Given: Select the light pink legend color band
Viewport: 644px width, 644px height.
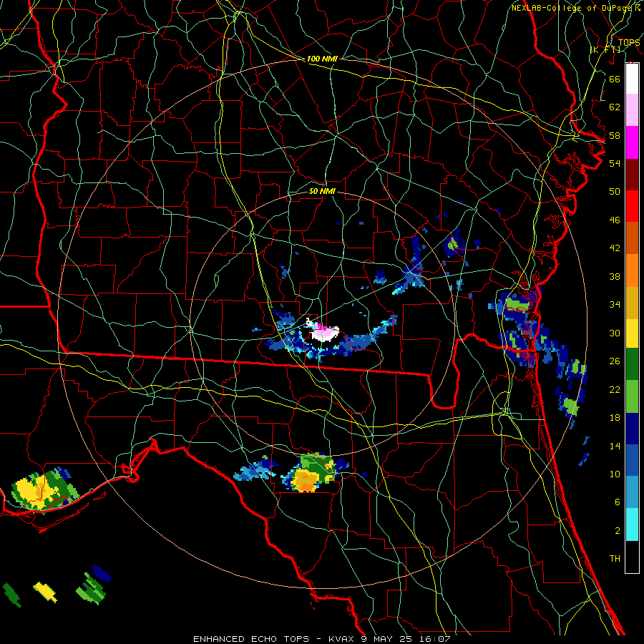Looking at the screenshot, I should pyautogui.click(x=632, y=110).
